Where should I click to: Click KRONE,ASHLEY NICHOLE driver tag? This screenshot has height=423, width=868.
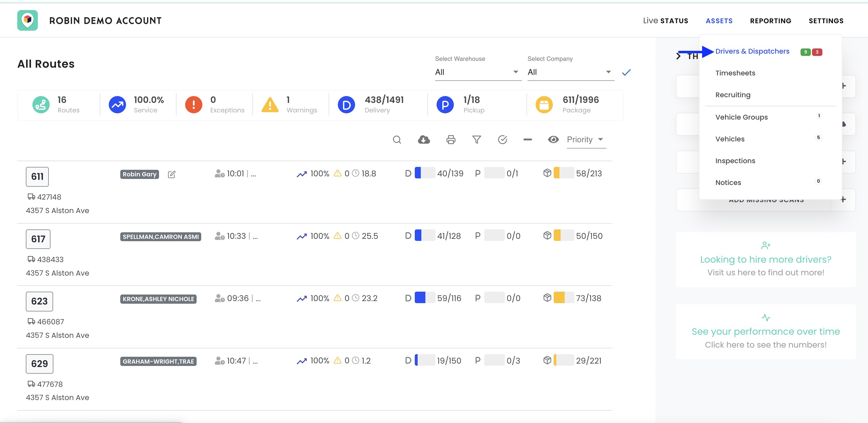[x=158, y=299]
